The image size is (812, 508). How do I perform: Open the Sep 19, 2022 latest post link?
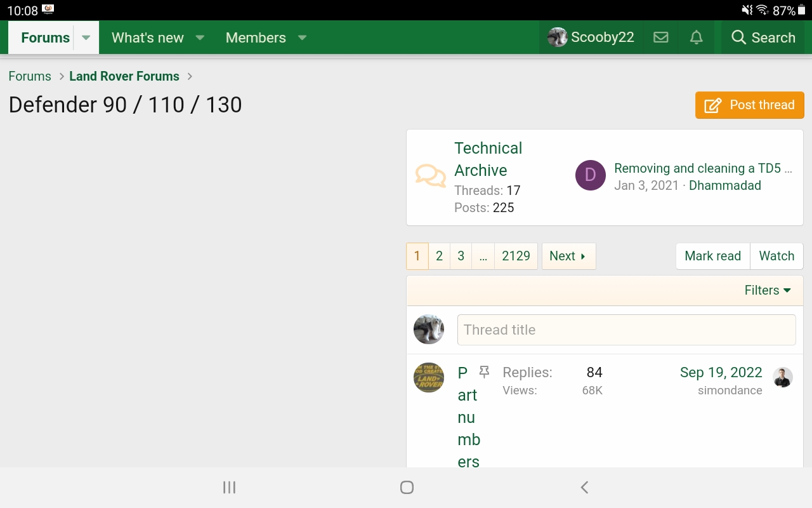721,372
